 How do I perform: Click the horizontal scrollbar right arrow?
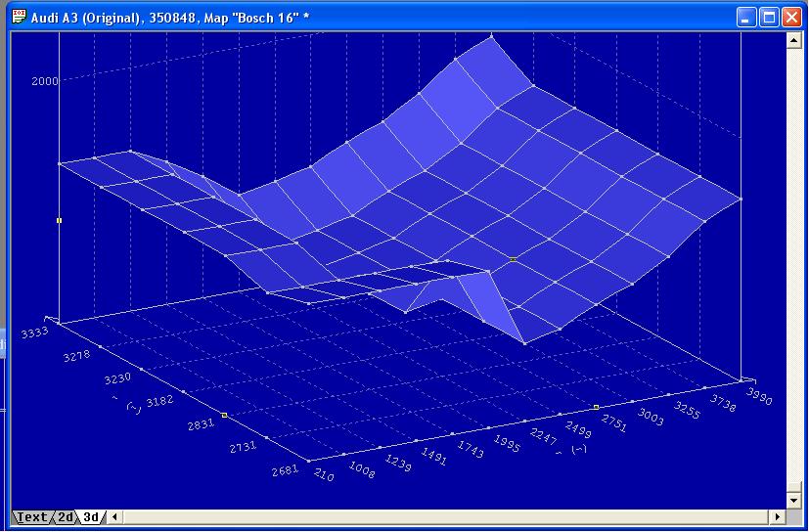click(779, 516)
